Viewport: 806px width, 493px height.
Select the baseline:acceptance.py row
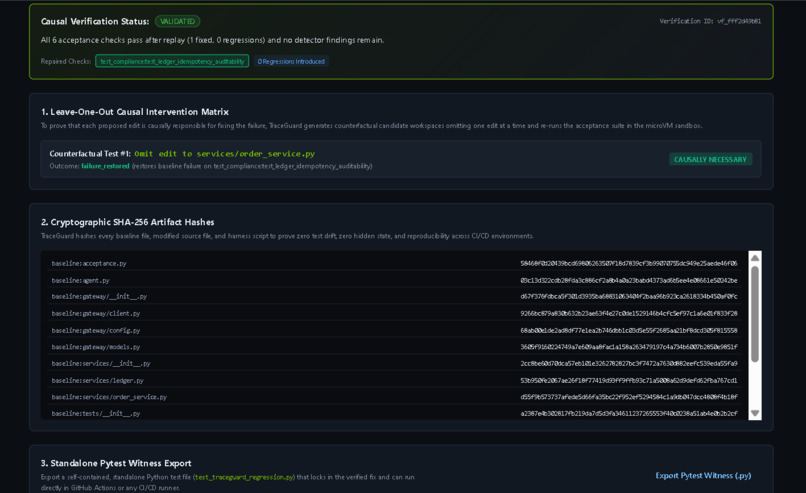coord(394,263)
